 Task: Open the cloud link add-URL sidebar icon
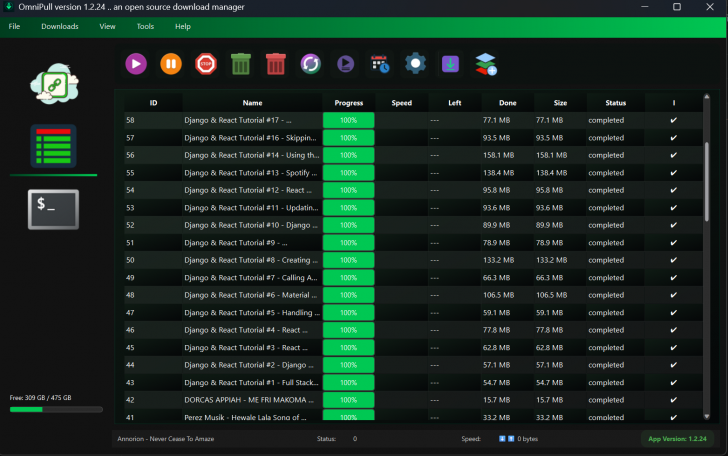(x=54, y=84)
